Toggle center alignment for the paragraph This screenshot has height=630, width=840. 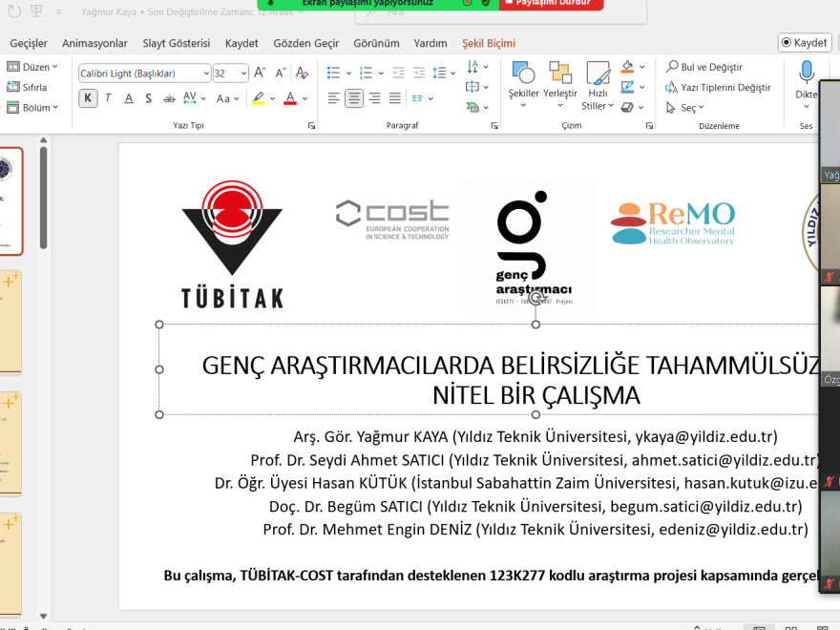click(354, 98)
